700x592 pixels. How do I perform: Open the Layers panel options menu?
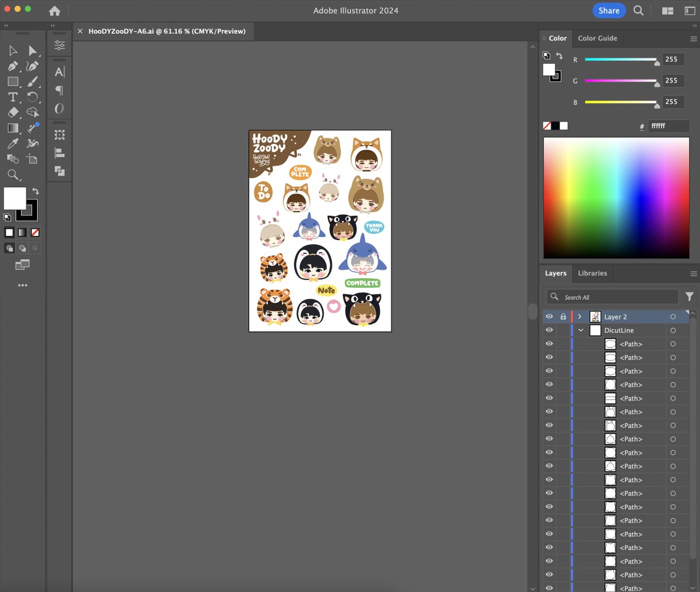[694, 274]
